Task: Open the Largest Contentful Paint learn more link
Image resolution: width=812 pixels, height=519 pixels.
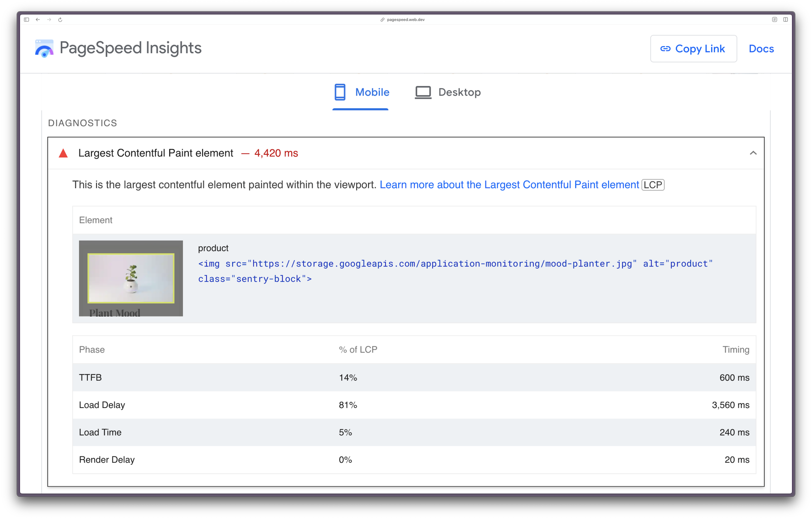Action: [509, 184]
